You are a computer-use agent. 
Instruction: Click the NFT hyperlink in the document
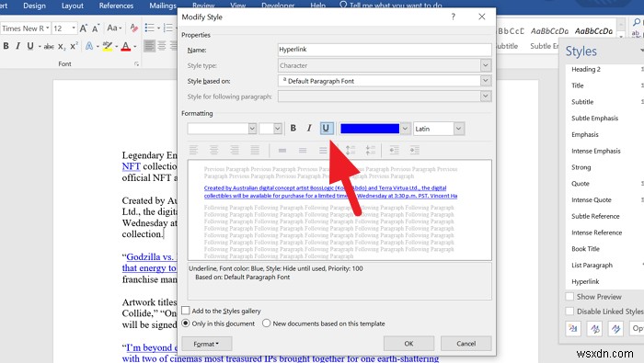click(x=132, y=166)
